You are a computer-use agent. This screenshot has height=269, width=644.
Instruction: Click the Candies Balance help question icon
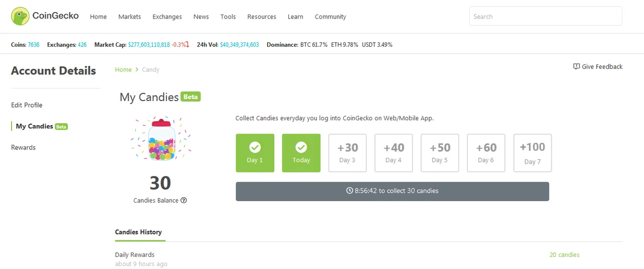coord(184,200)
